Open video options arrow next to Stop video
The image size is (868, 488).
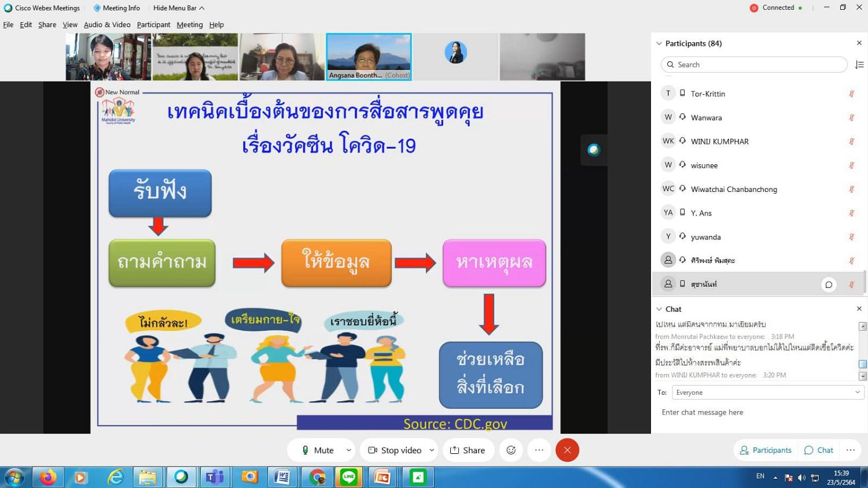432,450
